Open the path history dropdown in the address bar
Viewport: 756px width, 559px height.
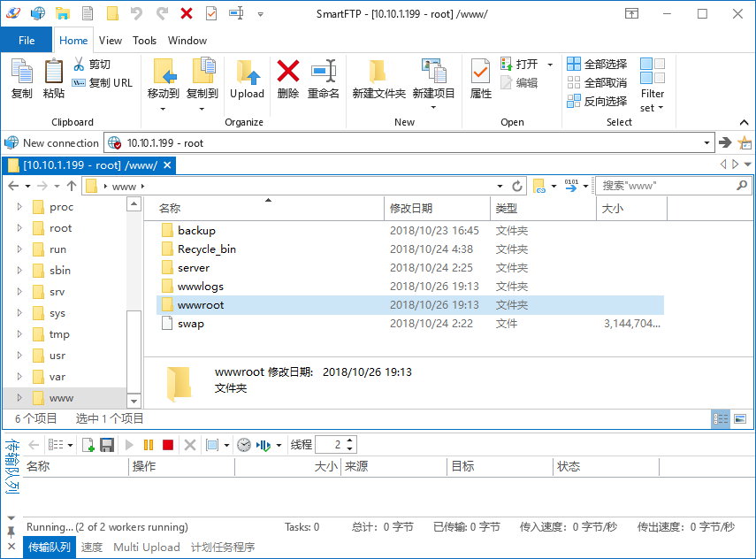tap(500, 186)
